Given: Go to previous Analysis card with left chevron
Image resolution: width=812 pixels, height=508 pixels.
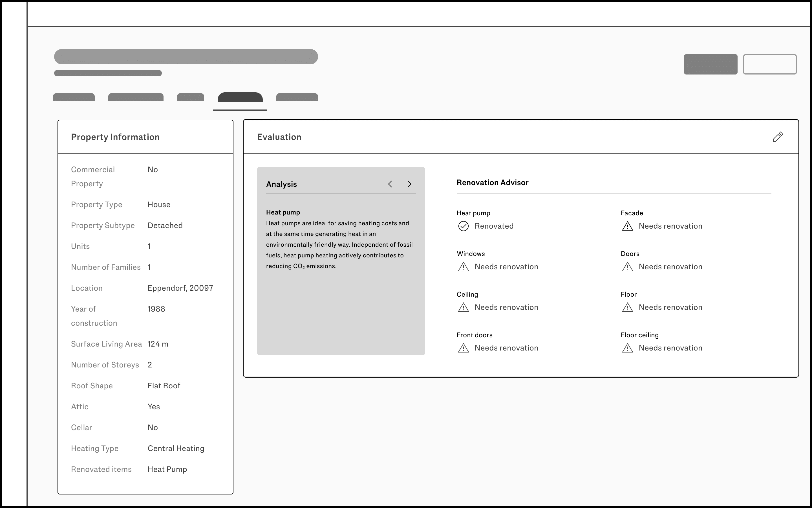Looking at the screenshot, I should pyautogui.click(x=390, y=184).
